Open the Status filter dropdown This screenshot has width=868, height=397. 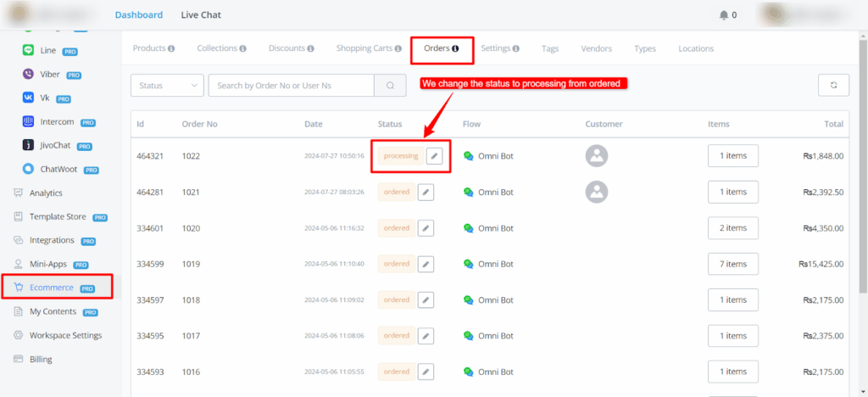tap(167, 86)
